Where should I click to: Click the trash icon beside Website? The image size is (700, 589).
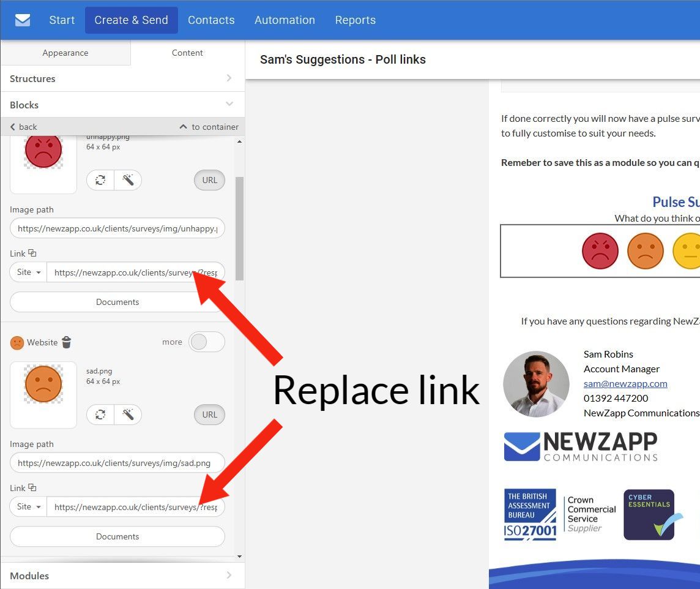point(67,342)
